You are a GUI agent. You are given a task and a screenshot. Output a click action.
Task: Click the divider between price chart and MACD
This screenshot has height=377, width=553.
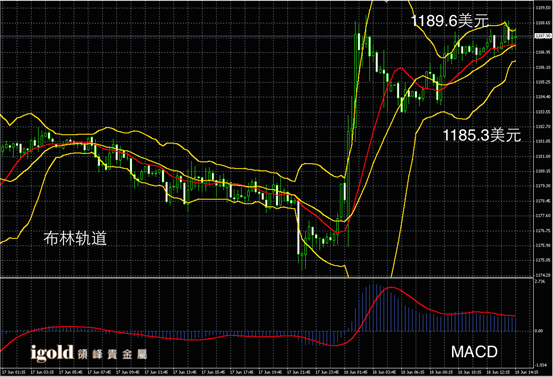267,278
